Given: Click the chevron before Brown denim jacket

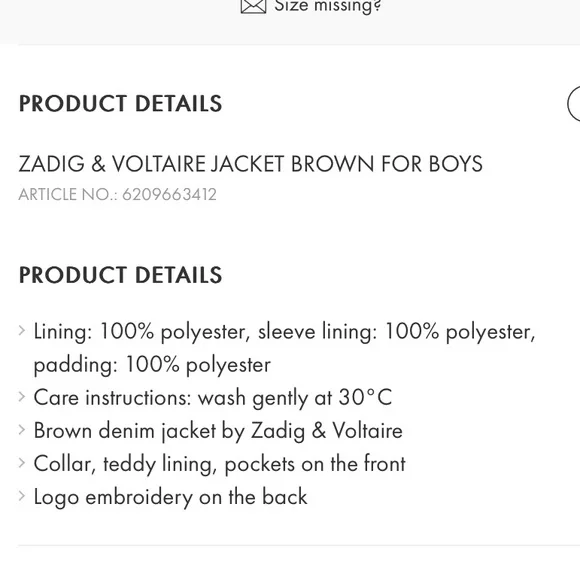Looking at the screenshot, I should pyautogui.click(x=22, y=429).
